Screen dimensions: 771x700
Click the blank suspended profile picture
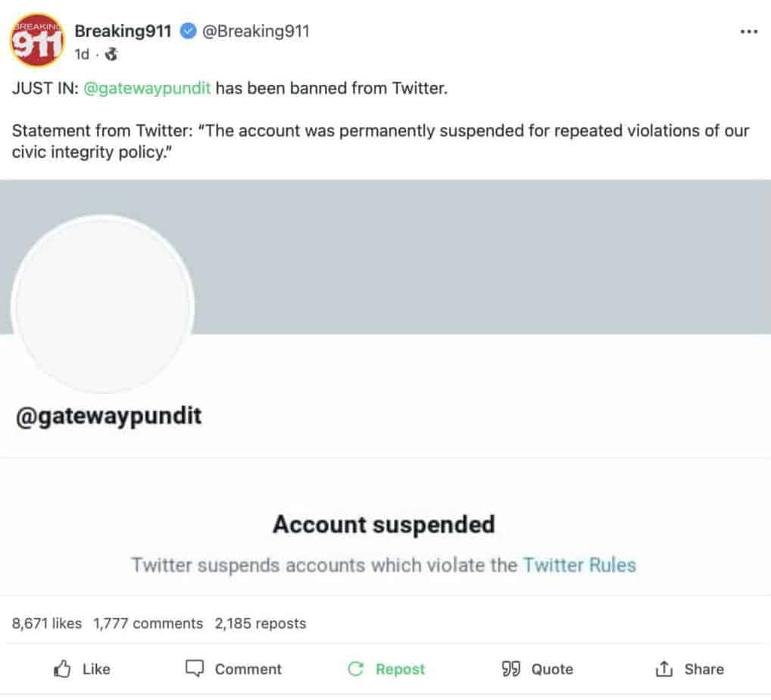click(x=102, y=305)
